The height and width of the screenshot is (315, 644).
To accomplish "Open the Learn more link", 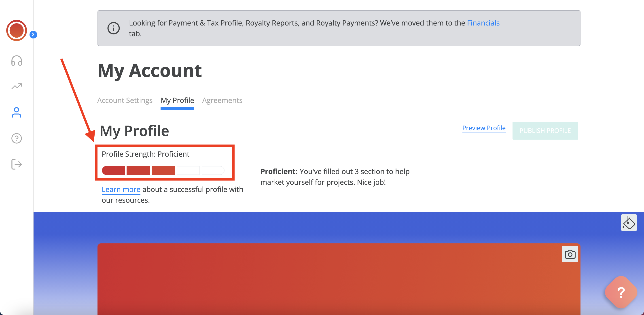I will click(x=121, y=189).
